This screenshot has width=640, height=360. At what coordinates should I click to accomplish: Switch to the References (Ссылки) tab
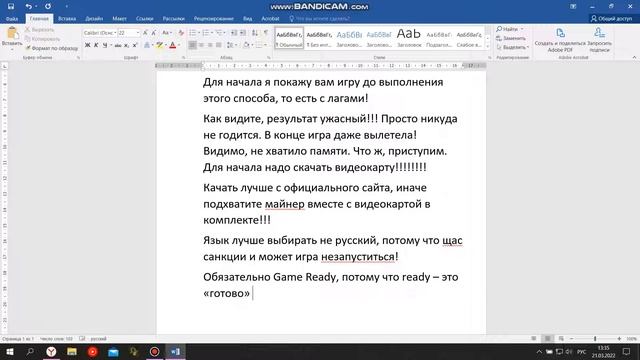(x=144, y=19)
